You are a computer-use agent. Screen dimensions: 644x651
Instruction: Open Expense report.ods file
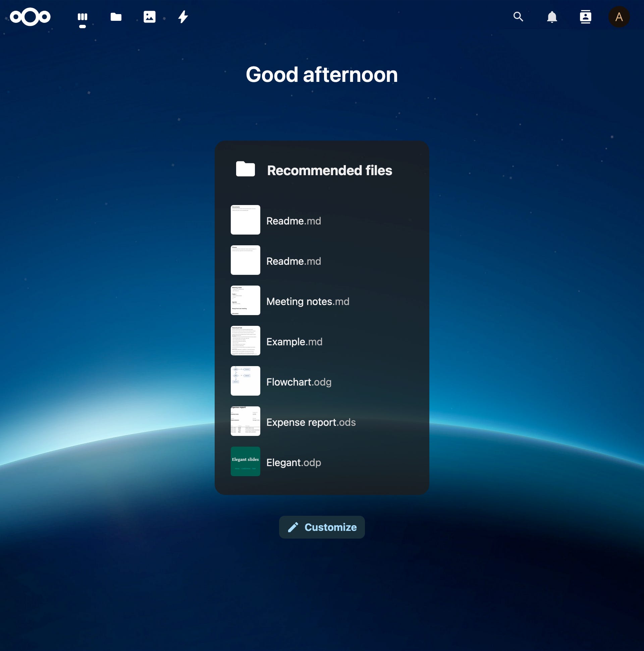[x=311, y=422]
